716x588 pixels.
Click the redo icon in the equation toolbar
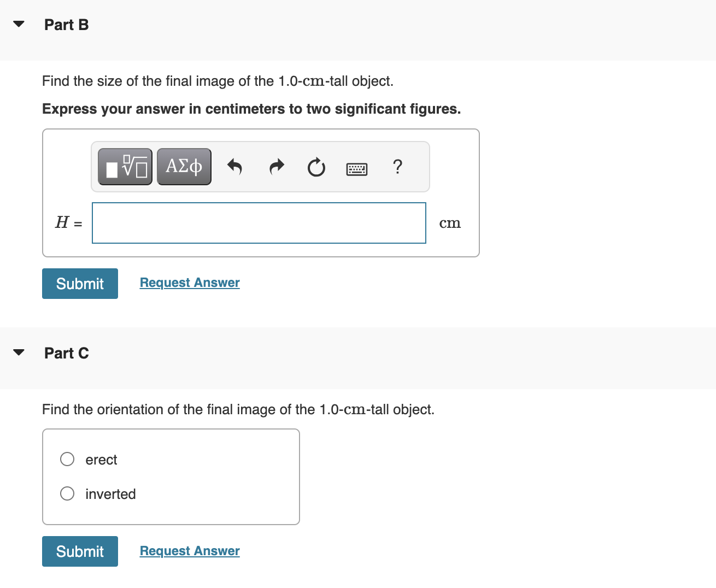[x=276, y=167]
